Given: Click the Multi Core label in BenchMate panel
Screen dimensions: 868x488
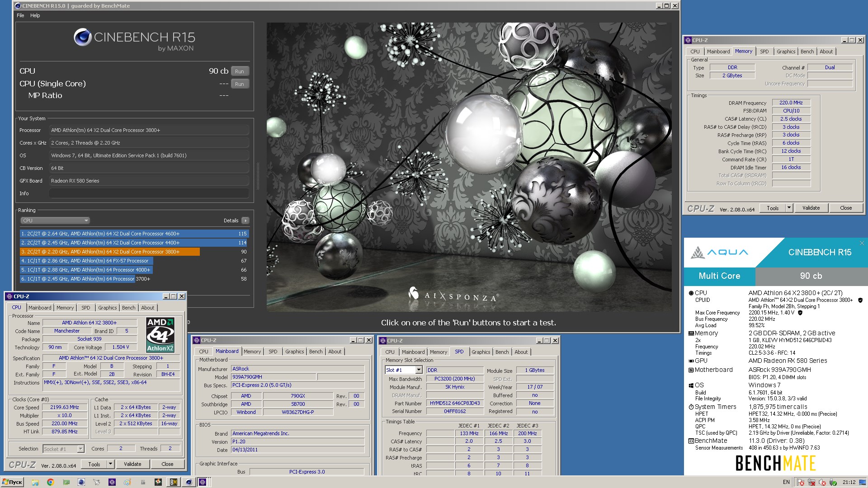Looking at the screenshot, I should (719, 276).
